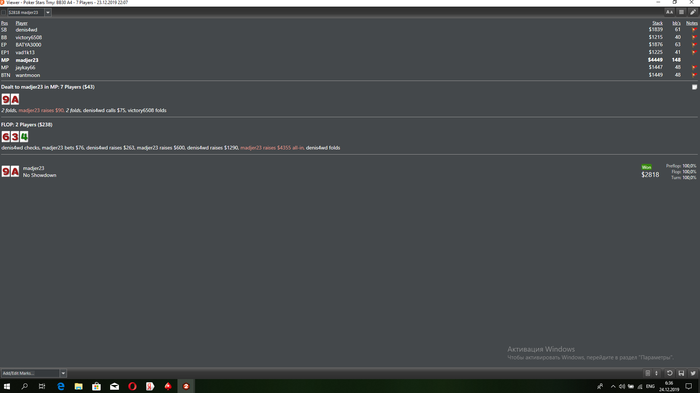Click the save floppy disk icon
Screen dimensions: 700x393
(x=681, y=373)
